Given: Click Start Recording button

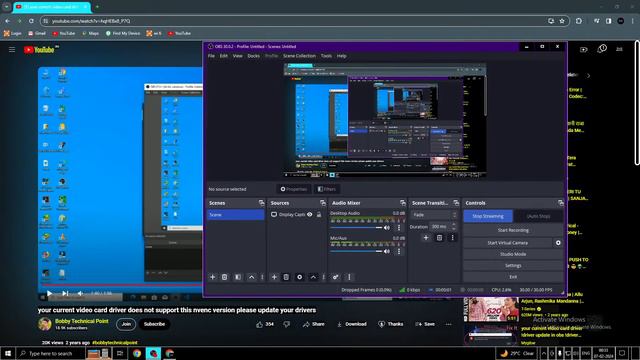Looking at the screenshot, I should (x=513, y=230).
